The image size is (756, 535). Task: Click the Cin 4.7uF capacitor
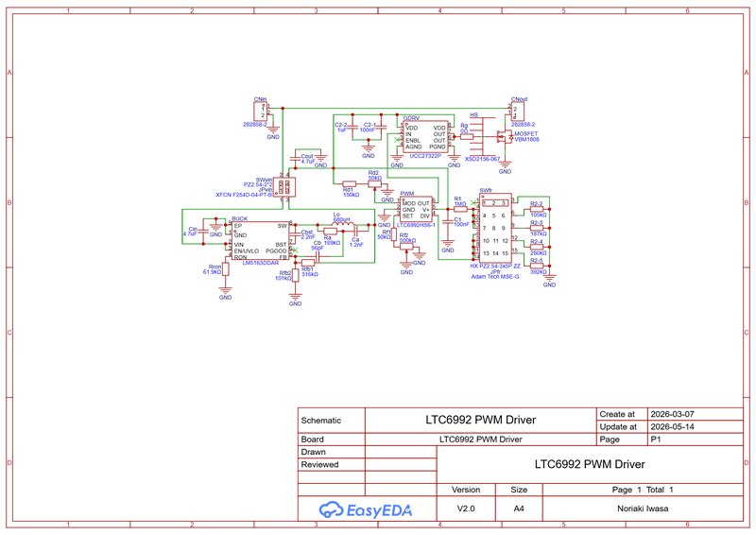click(203, 231)
